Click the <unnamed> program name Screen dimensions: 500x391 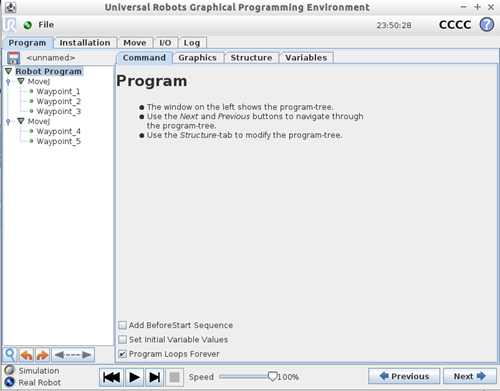[x=51, y=58]
